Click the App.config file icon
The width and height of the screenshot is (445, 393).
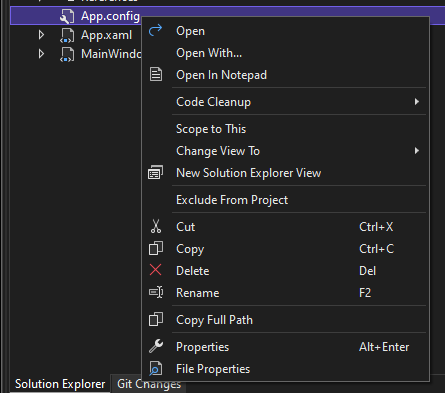tap(67, 16)
